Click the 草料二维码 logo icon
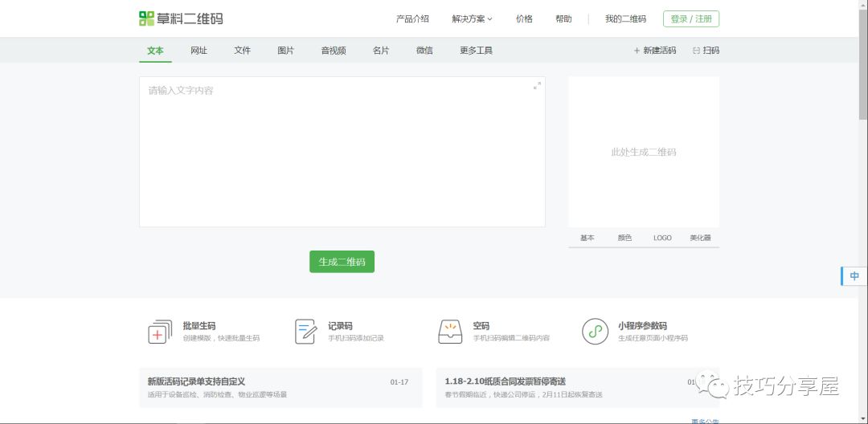868x424 pixels. click(x=147, y=18)
